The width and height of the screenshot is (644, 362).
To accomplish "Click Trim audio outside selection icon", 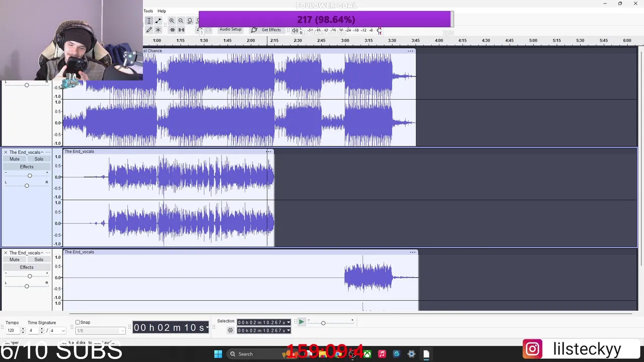I will click(x=172, y=30).
